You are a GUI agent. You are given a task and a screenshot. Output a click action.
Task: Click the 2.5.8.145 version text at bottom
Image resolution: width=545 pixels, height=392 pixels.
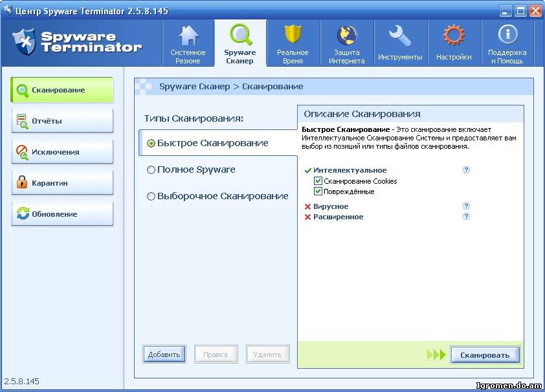click(21, 381)
